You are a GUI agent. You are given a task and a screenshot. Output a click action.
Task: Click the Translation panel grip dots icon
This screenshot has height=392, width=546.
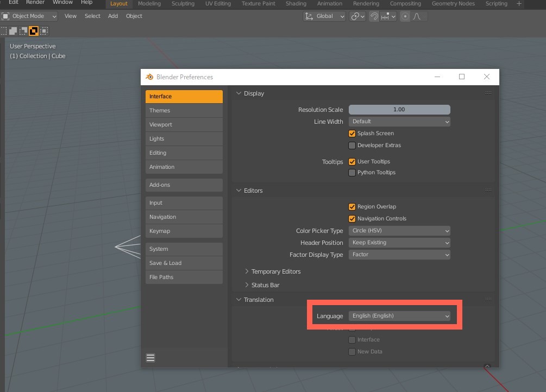[x=488, y=299]
